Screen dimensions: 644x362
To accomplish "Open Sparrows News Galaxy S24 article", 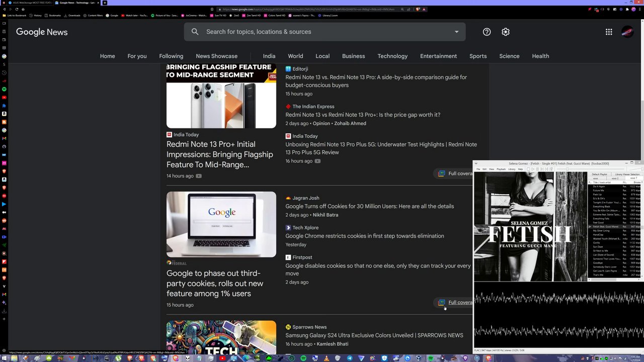I will coord(374,335).
